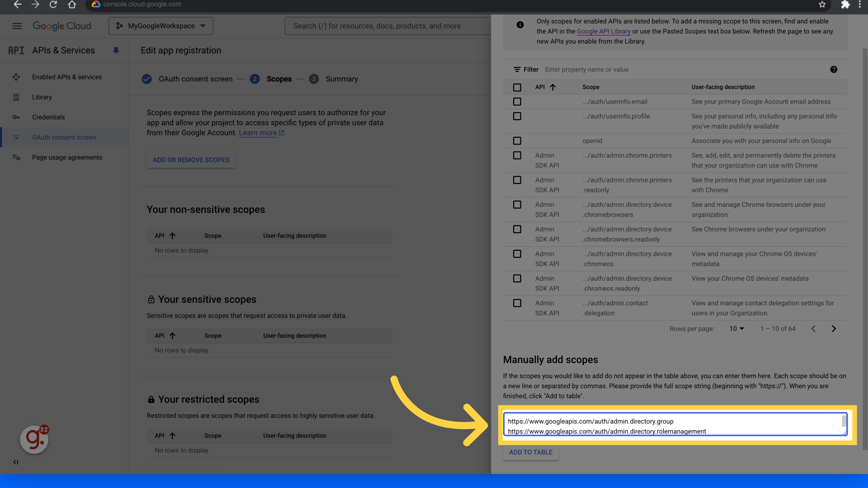The image size is (868, 488).
Task: Go to the next page of scopes
Action: point(834,329)
